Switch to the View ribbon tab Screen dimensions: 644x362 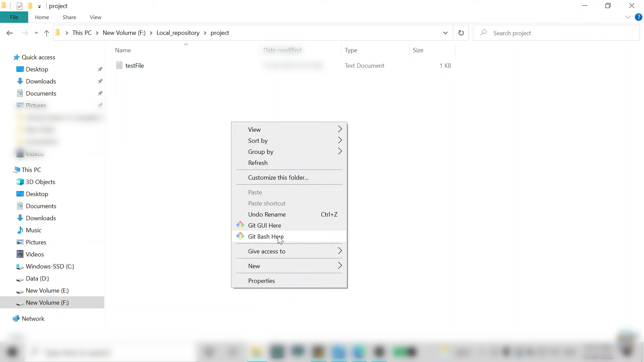point(96,17)
